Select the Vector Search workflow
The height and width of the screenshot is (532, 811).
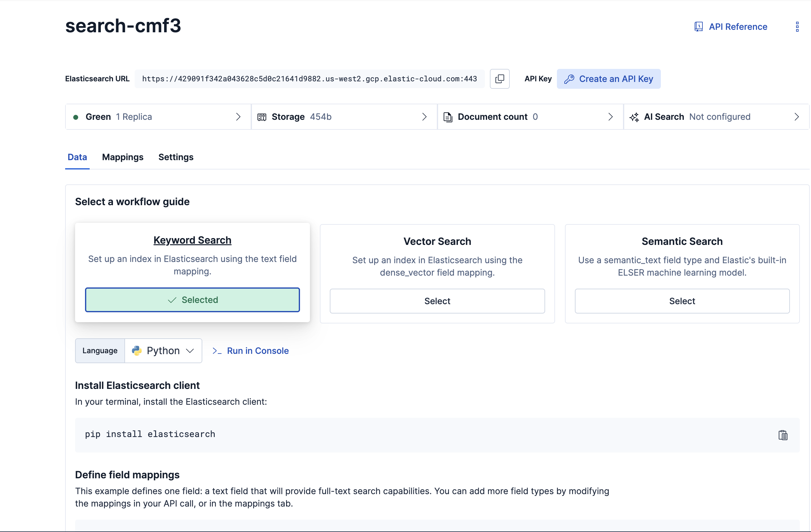pyautogui.click(x=437, y=301)
